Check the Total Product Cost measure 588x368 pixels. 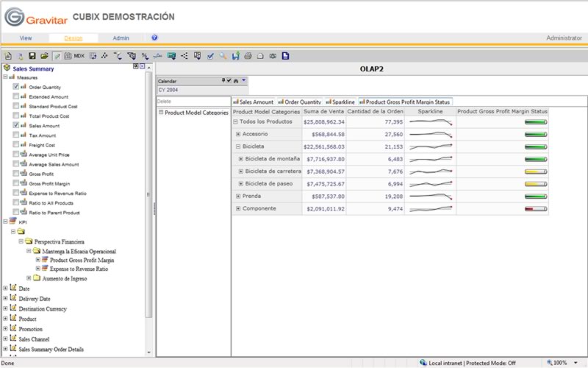pos(15,116)
